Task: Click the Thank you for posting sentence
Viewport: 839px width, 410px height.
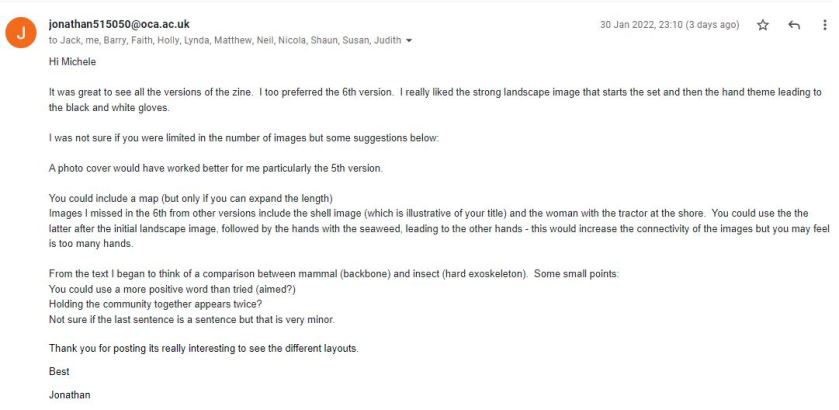Action: pos(203,349)
